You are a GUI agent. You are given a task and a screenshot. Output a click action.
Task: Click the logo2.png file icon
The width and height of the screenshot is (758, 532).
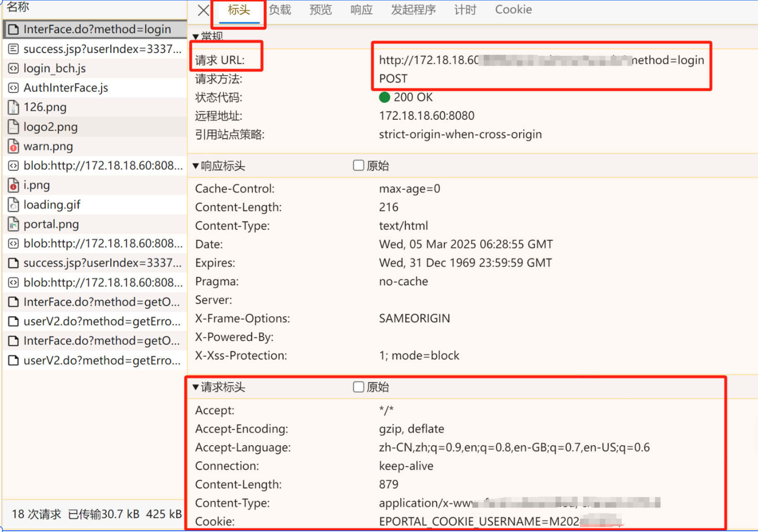tap(13, 127)
